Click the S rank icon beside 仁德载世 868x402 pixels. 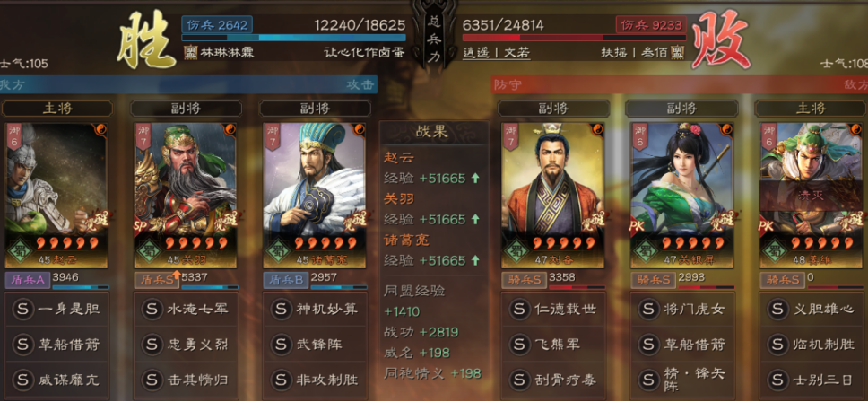pos(519,309)
